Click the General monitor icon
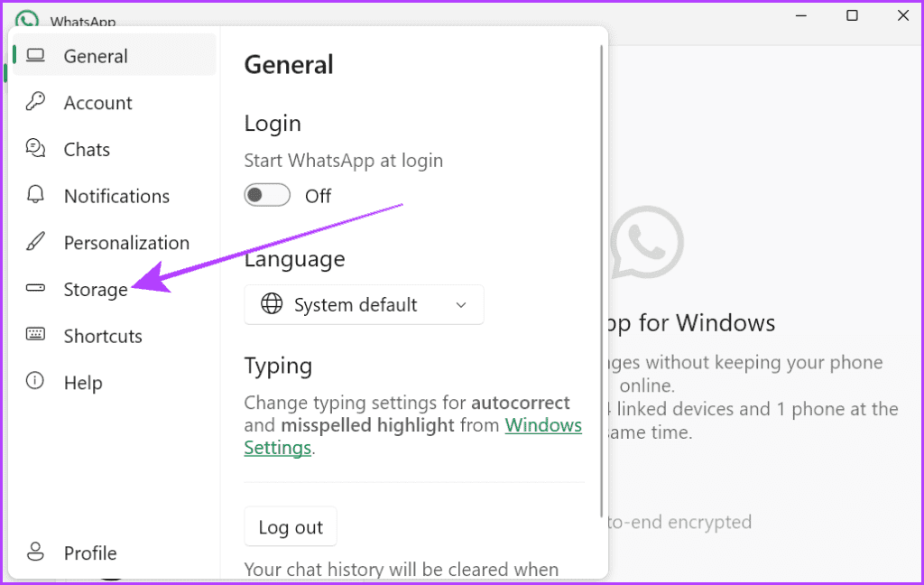This screenshot has height=585, width=924. point(36,54)
